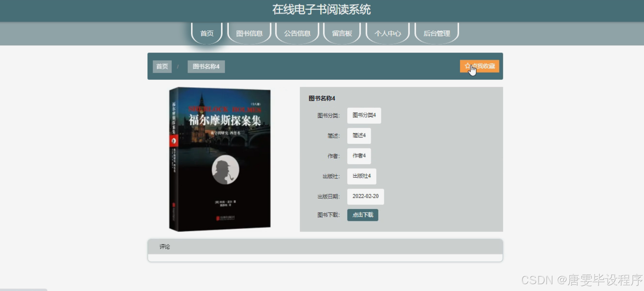This screenshot has height=291, width=644.
Task: Click the 出版日期: label
Action: pyautogui.click(x=329, y=197)
